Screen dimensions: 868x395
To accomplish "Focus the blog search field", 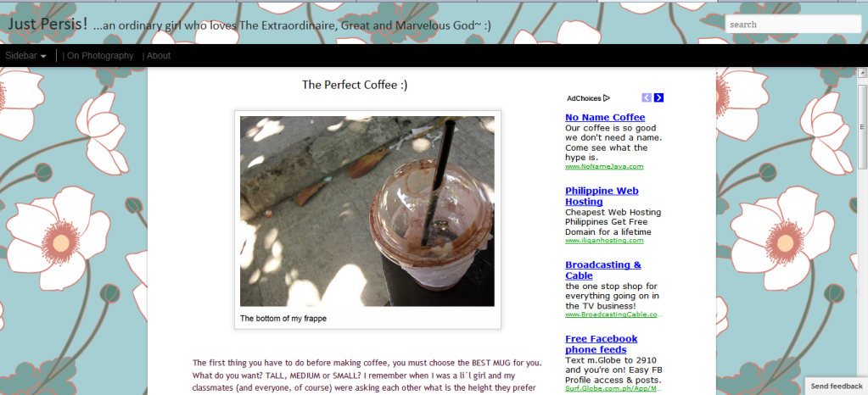I will [793, 25].
